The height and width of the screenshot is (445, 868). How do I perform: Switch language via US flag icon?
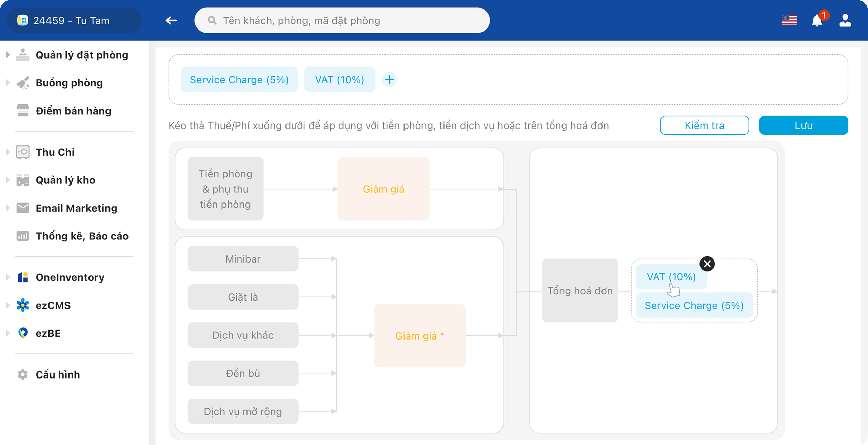point(789,21)
